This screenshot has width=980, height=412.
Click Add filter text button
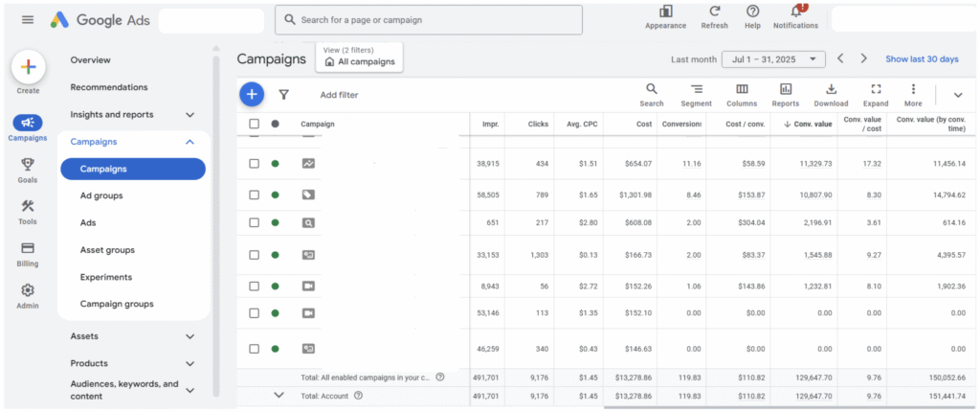pos(339,95)
